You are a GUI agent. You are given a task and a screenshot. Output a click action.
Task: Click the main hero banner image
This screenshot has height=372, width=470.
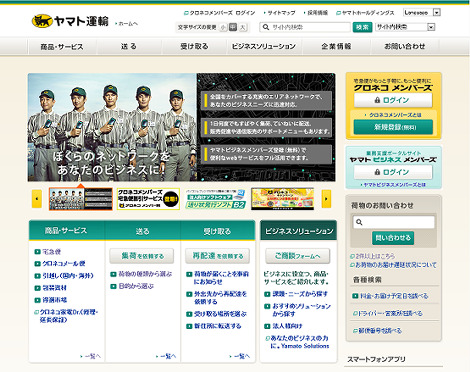(182, 127)
